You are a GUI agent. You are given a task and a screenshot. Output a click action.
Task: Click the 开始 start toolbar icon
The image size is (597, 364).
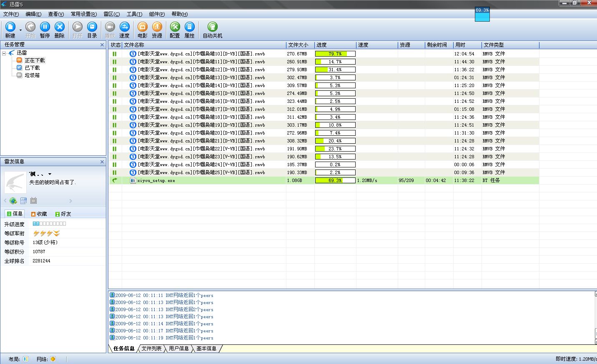(x=30, y=27)
